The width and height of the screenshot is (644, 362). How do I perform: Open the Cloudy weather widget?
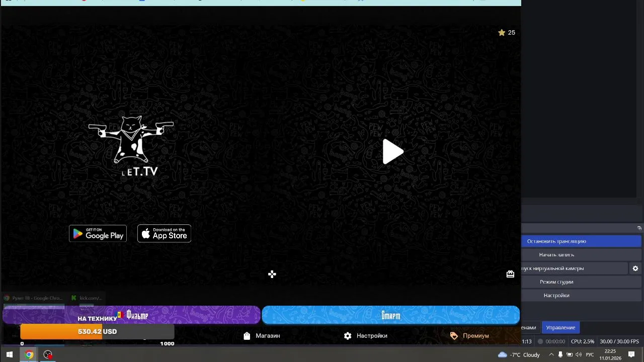519,354
